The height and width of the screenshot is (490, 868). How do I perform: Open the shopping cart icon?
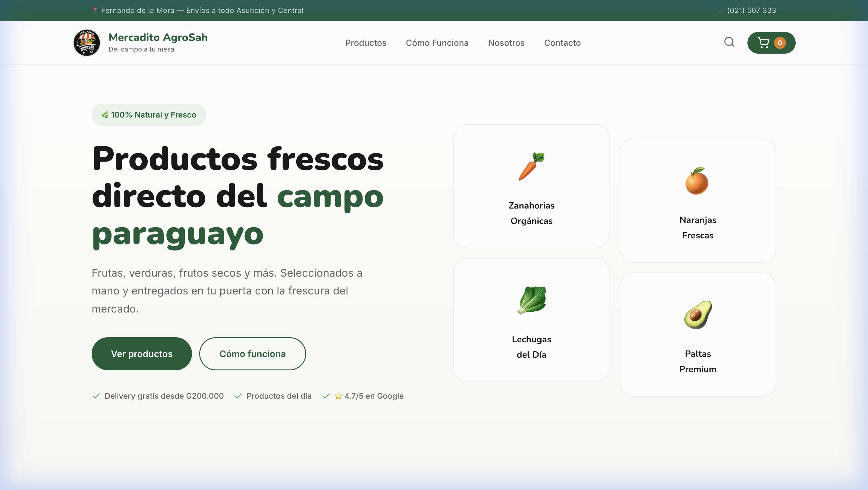[763, 42]
